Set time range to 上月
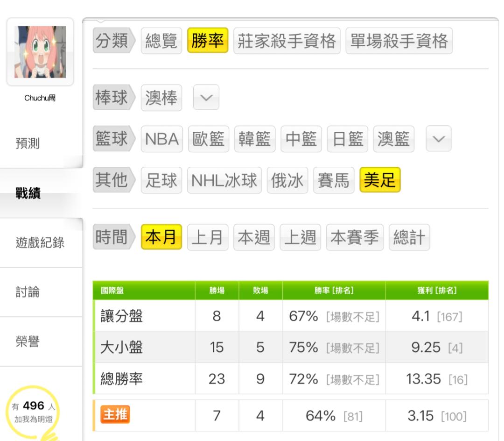 [208, 237]
